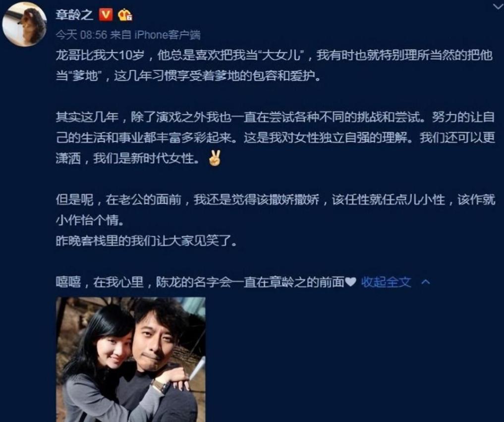Click the iPhone客户端 source link
The height and width of the screenshot is (422, 504).
point(168,34)
